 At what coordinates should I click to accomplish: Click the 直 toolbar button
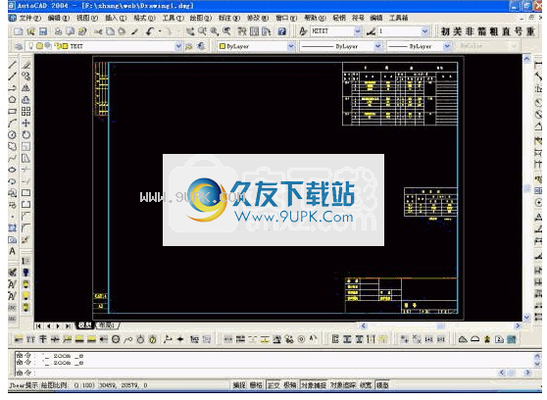point(506,32)
